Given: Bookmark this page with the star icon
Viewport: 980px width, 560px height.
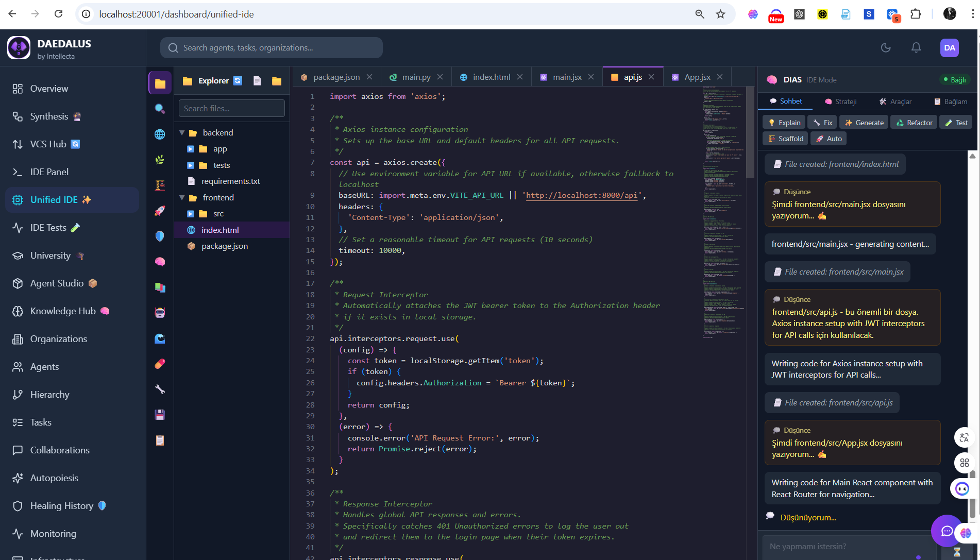Looking at the screenshot, I should pos(720,14).
